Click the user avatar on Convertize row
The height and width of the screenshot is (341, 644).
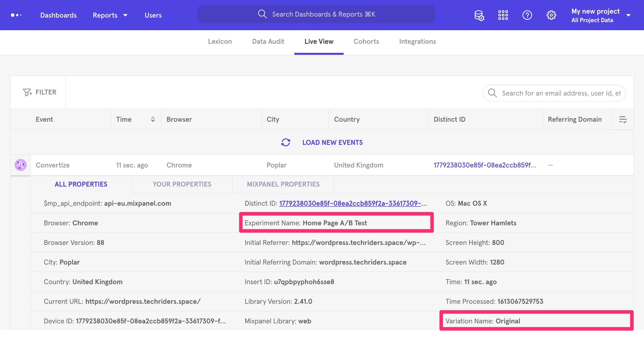(x=21, y=165)
